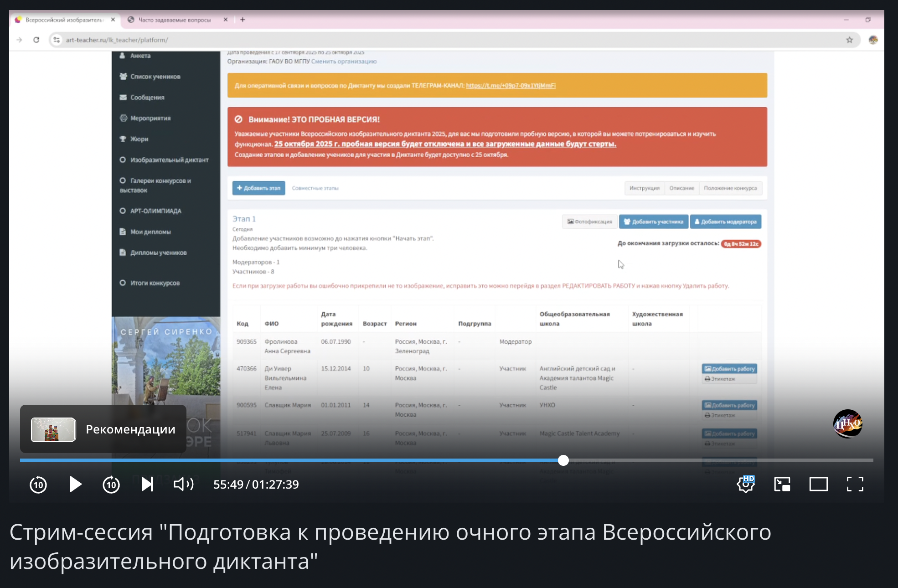
Task: Click participant code 470366
Action: 247,368
